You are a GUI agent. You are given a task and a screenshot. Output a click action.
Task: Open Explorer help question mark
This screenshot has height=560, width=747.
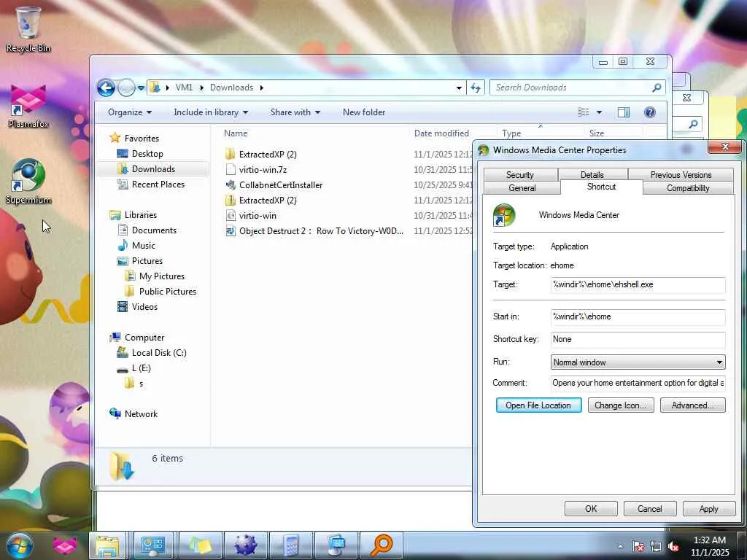650,112
